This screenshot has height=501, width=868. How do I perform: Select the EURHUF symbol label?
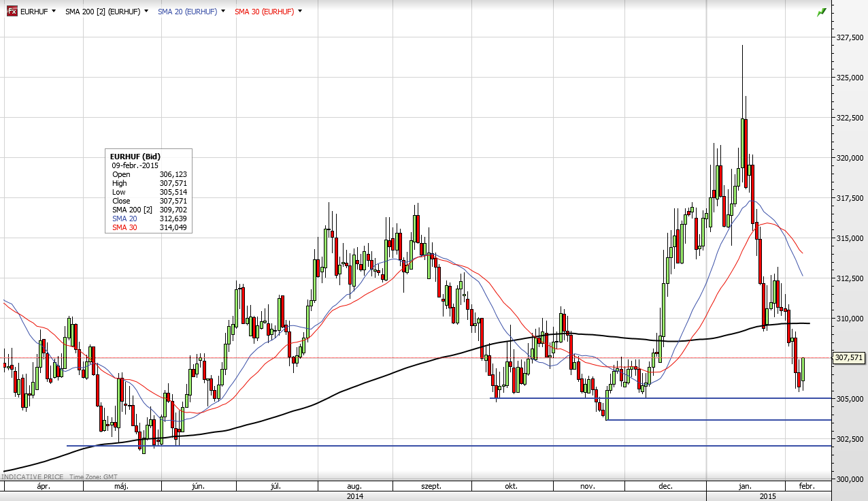coord(34,12)
